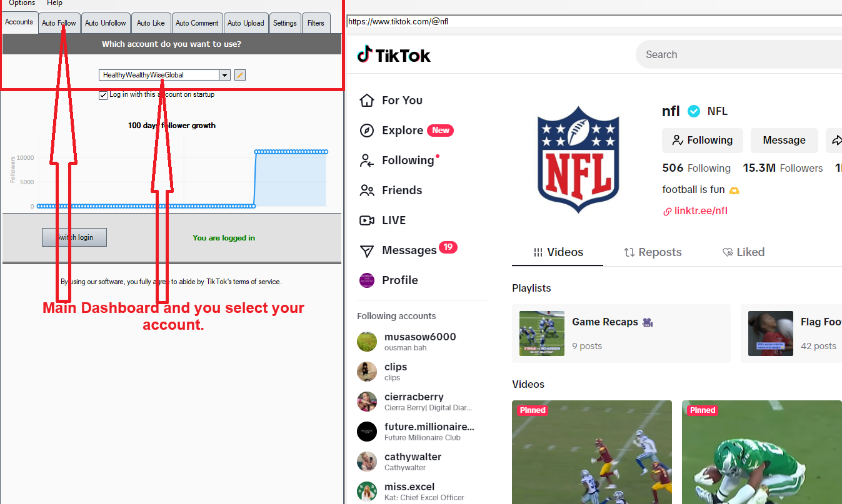Switch to the Accounts tab
Viewport: 842px width, 504px height.
(19, 22)
